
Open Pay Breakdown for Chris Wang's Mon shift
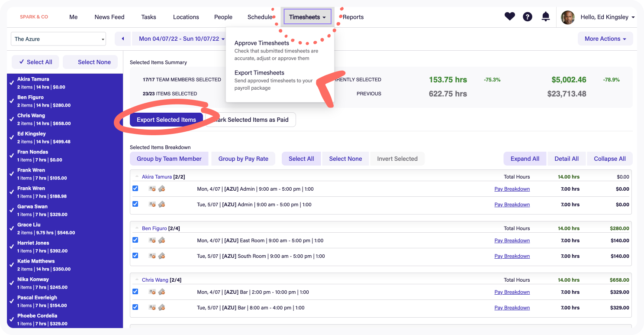[512, 292]
